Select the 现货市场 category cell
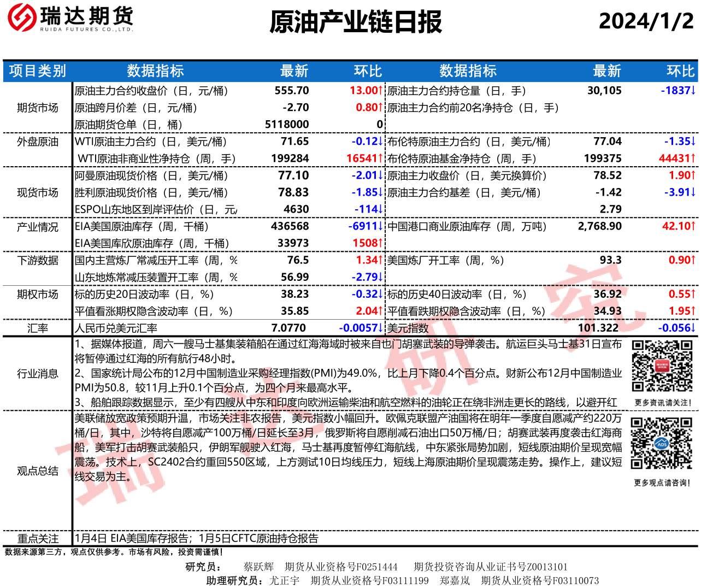Viewport: 701px width, 588px height. click(x=37, y=192)
